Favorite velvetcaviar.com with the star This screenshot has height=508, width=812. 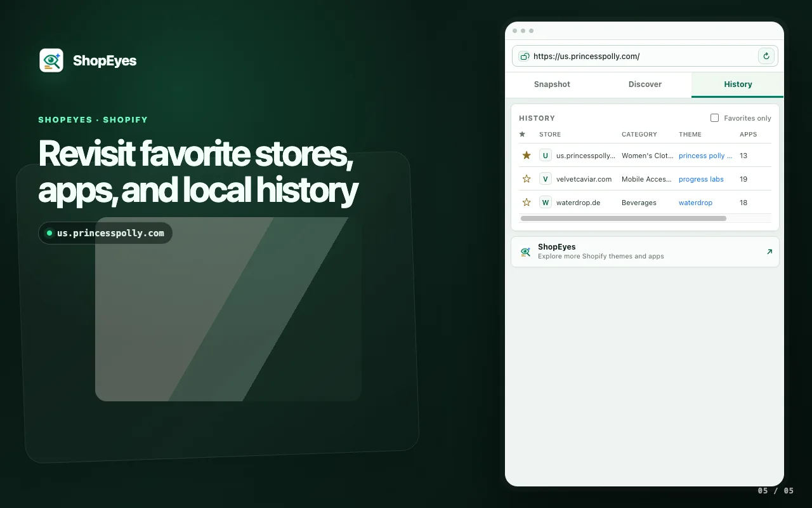[526, 179]
